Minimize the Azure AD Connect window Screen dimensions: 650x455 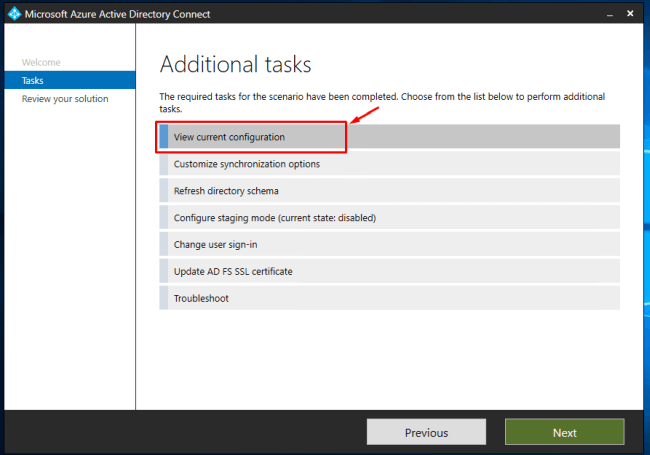click(610, 15)
